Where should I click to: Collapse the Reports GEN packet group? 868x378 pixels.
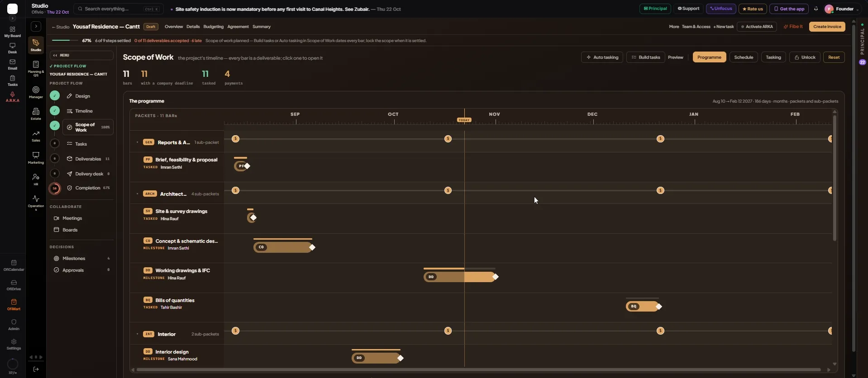[137, 142]
